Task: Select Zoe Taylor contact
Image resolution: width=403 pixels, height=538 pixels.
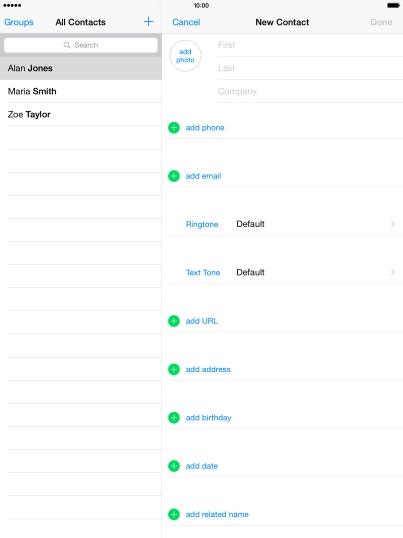Action: point(81,115)
